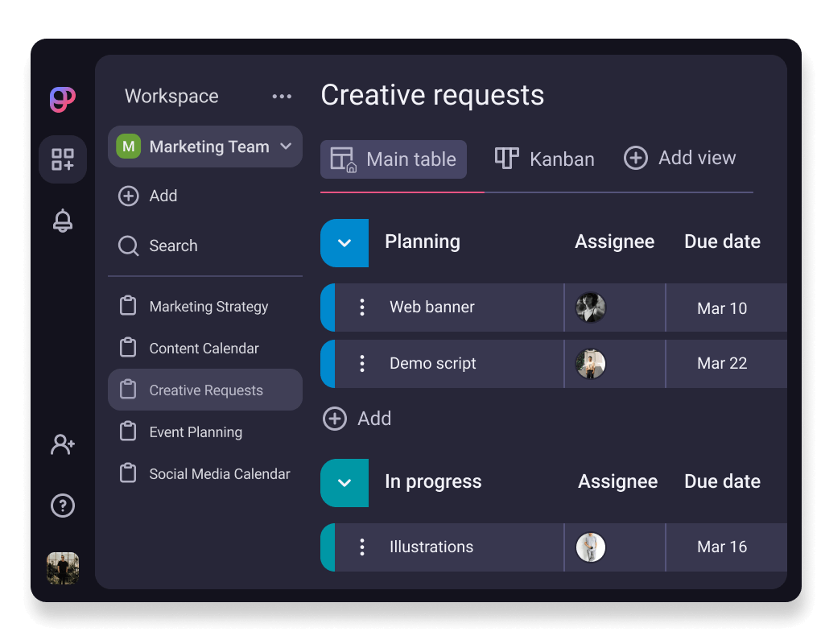Click the user profile photo at bottom left
821x644 pixels.
click(x=63, y=568)
